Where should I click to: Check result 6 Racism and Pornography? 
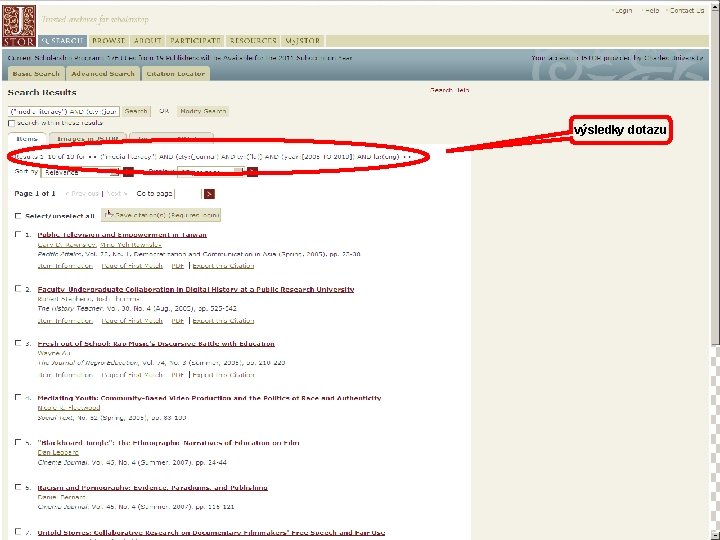pos(18,487)
